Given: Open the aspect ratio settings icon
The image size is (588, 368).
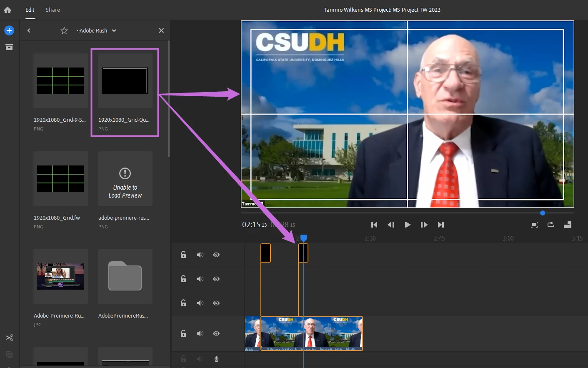Looking at the screenshot, I should tap(568, 225).
